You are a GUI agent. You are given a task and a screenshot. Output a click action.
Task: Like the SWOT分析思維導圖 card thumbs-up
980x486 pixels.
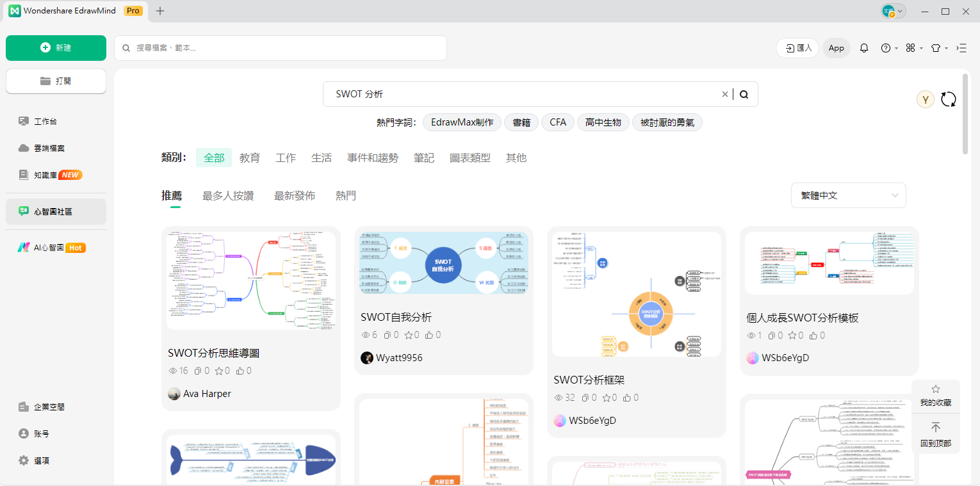click(241, 371)
